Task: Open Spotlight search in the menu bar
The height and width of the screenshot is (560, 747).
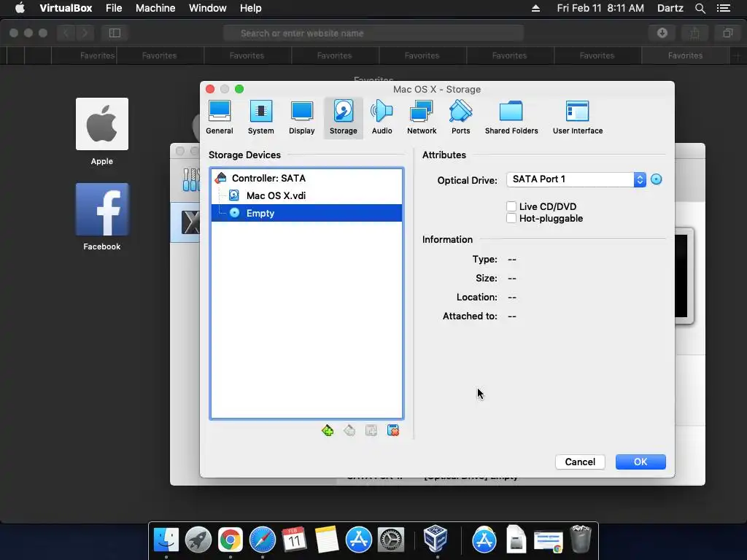Action: [700, 8]
